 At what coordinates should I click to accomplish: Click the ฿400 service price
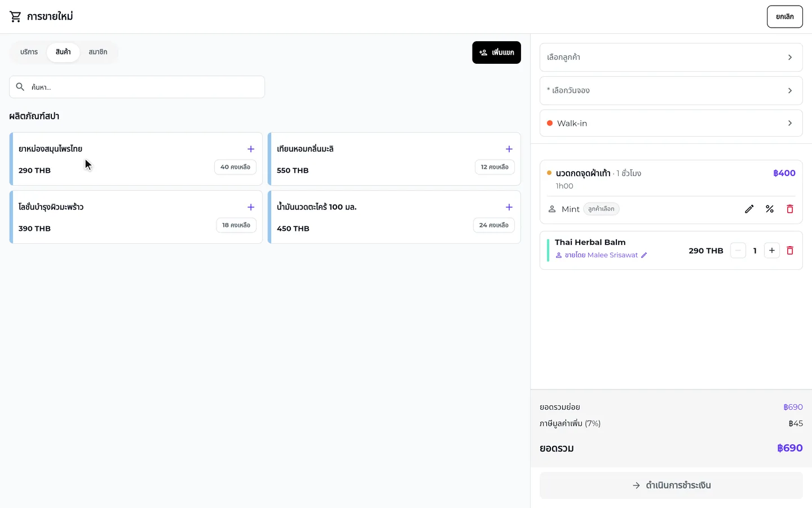click(x=784, y=173)
